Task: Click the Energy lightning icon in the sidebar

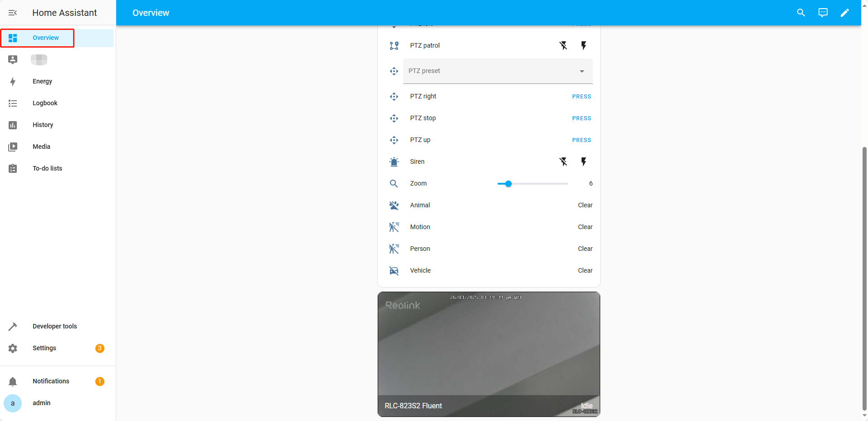Action: (13, 82)
